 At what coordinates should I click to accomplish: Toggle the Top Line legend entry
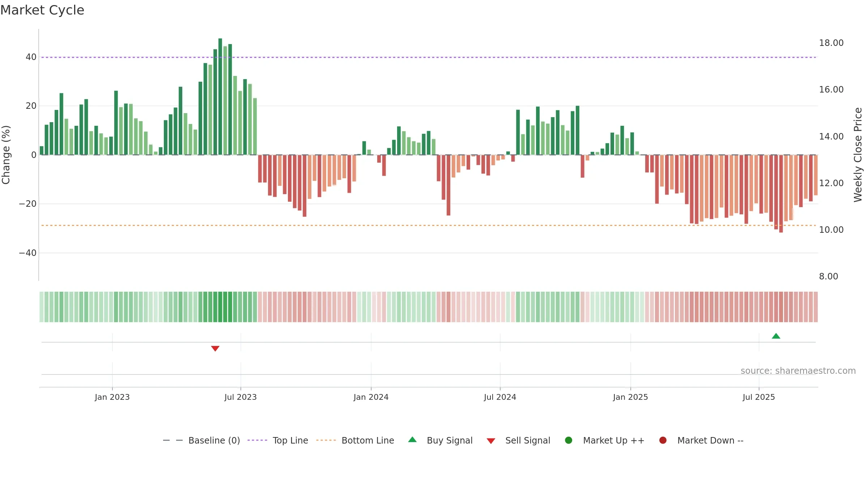click(x=278, y=440)
